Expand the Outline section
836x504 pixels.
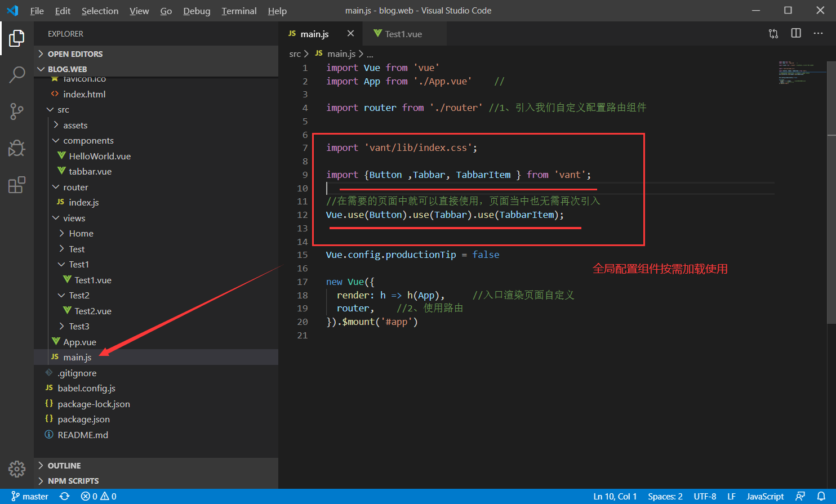coord(156,466)
